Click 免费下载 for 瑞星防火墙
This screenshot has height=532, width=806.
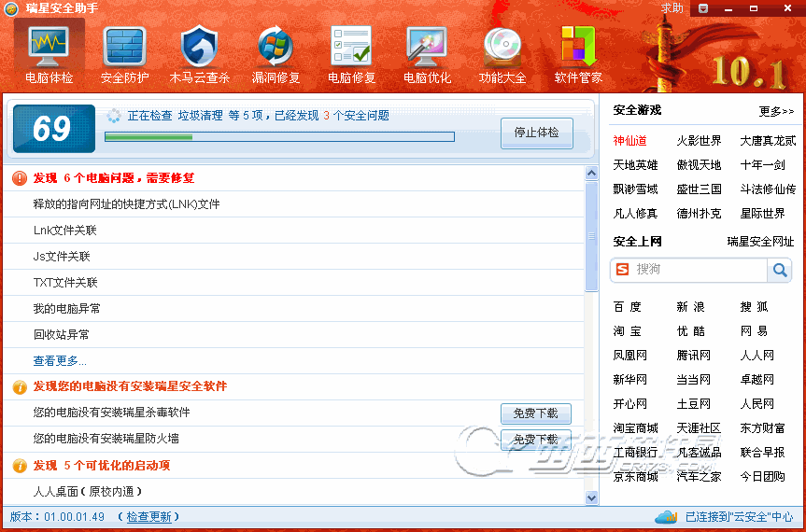535,440
